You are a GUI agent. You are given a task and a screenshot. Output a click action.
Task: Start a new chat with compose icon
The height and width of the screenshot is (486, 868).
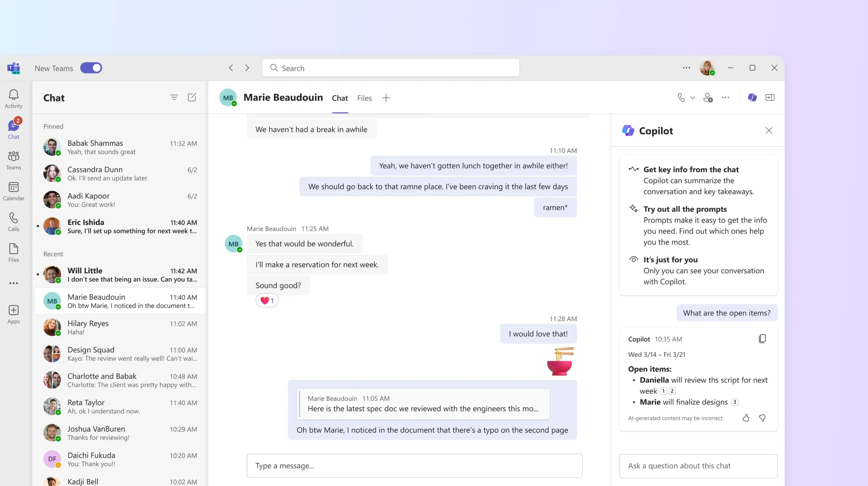[192, 98]
